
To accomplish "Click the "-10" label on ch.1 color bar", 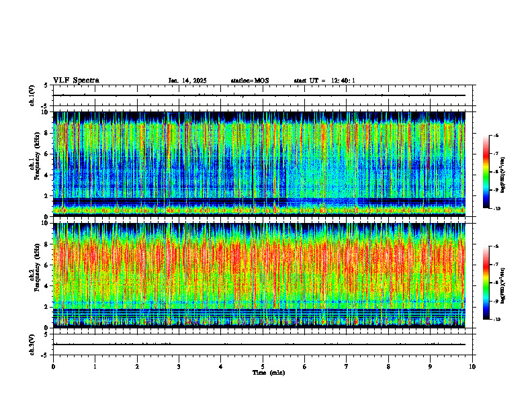I will (x=497, y=208).
